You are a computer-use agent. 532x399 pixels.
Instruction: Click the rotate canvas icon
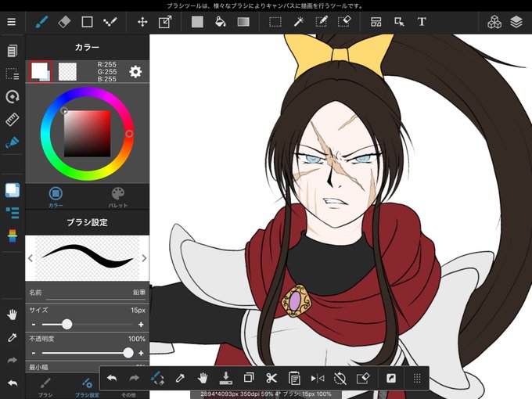(x=13, y=97)
